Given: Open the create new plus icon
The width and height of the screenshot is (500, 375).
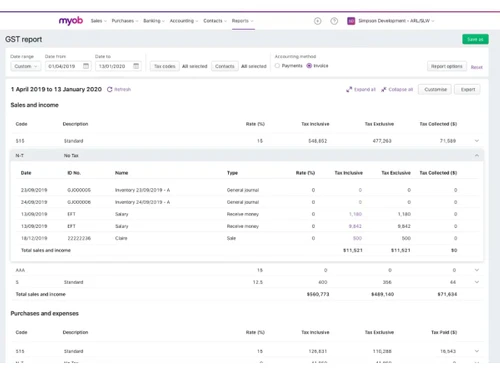Looking at the screenshot, I should pyautogui.click(x=318, y=21).
